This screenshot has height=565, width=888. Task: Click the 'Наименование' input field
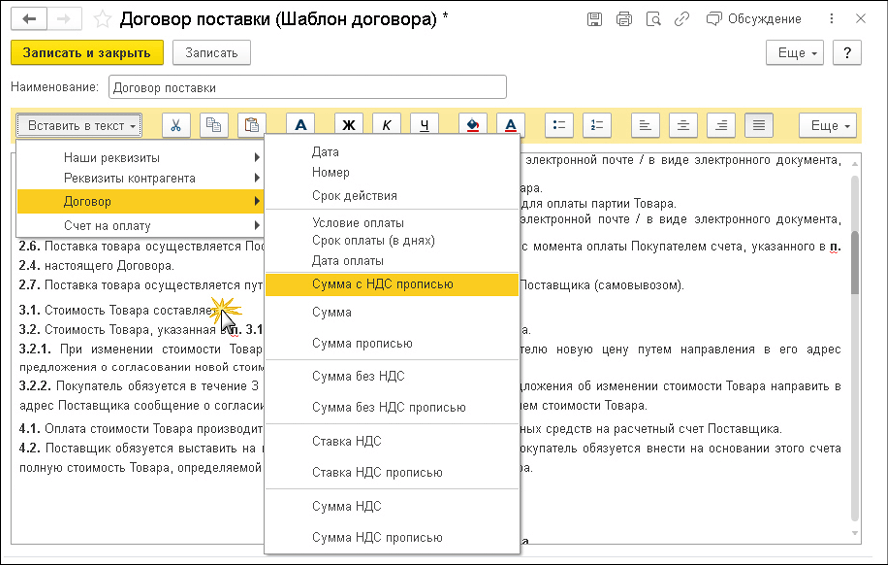tap(306, 87)
